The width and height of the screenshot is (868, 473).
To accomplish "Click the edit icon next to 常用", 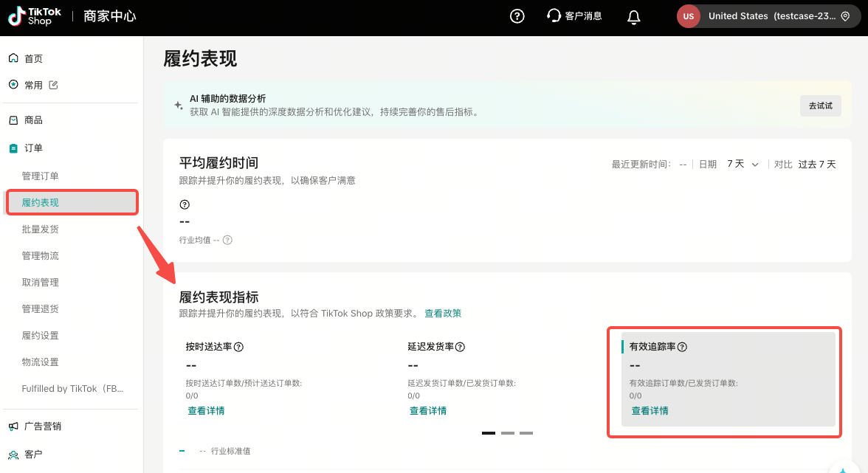I will [x=53, y=85].
